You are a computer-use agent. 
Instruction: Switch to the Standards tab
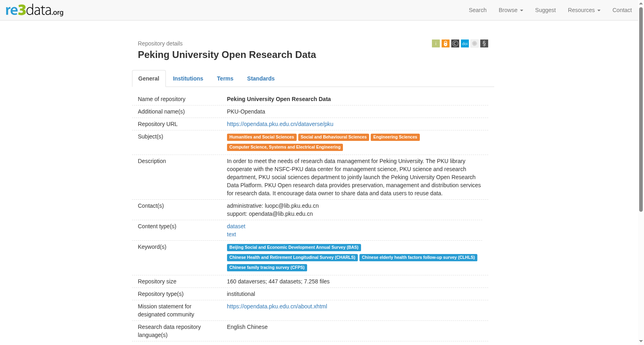261,79
